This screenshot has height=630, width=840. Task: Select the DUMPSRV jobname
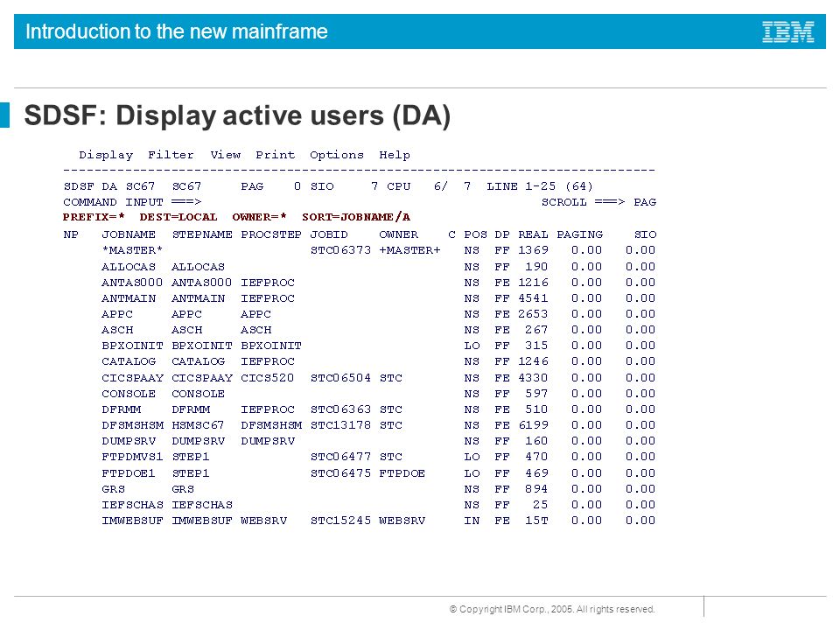point(129,441)
